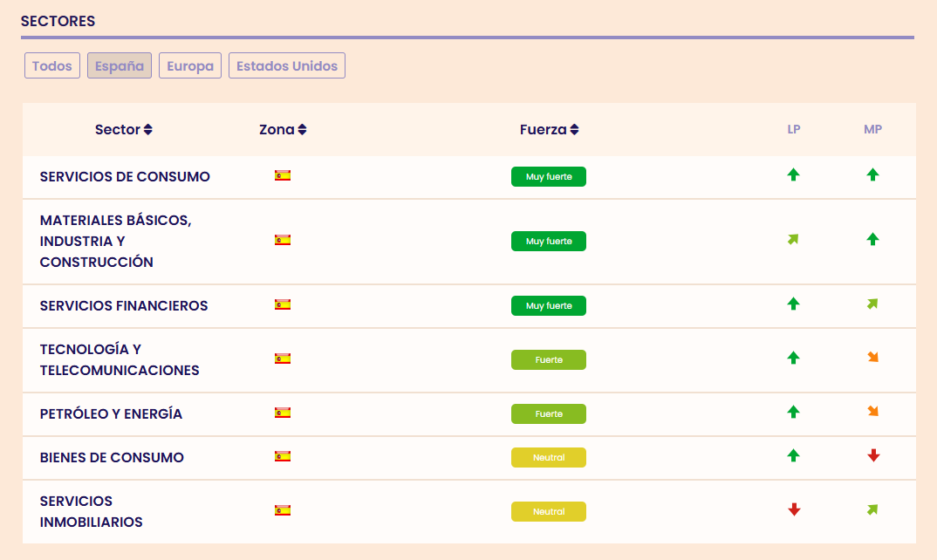The height and width of the screenshot is (560, 937).
Task: Click Muy fuerte badge for Servicios Financieros
Action: coord(549,306)
